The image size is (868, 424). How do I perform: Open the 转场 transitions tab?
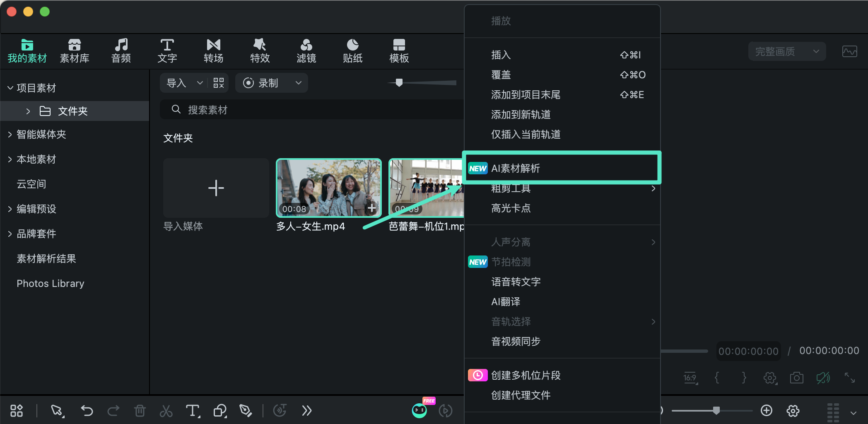click(x=214, y=51)
